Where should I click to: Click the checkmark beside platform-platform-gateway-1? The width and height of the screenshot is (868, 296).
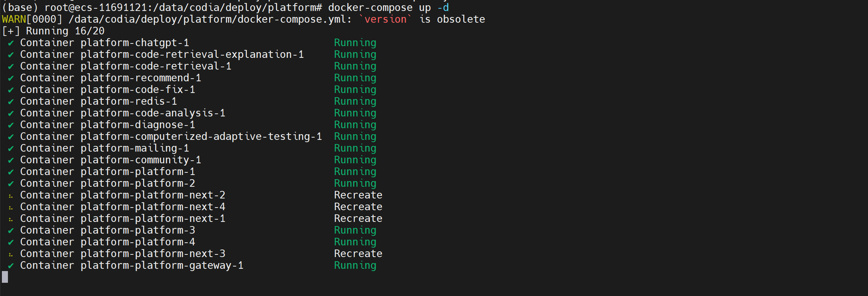(x=11, y=266)
